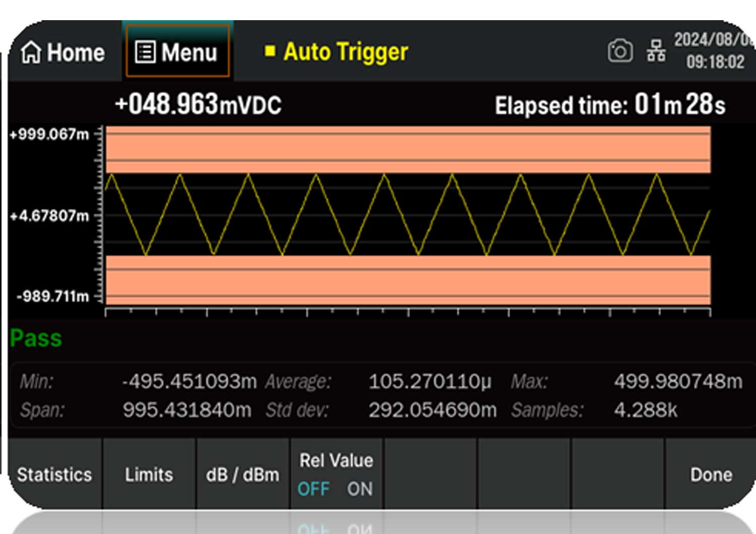Screen dimensions: 756x534
Task: Click the +048.963mVDC measurement reading
Action: (x=198, y=105)
